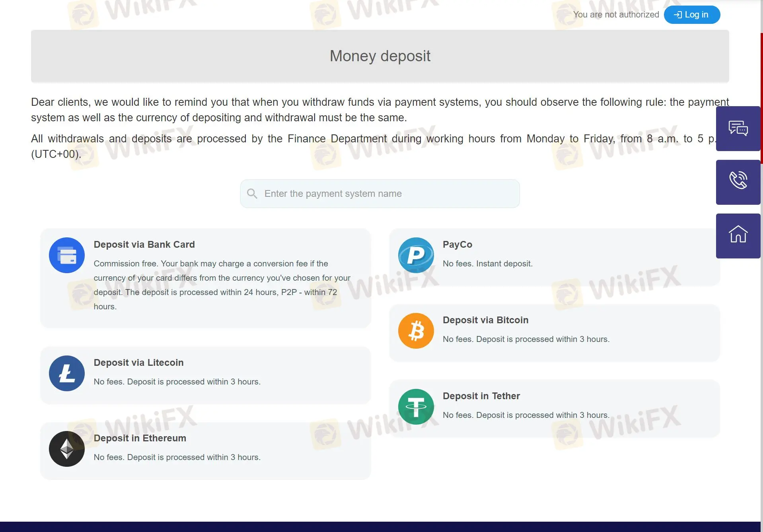Viewport: 763px width, 532px height.
Task: Click the Tether deposit icon
Action: click(416, 406)
